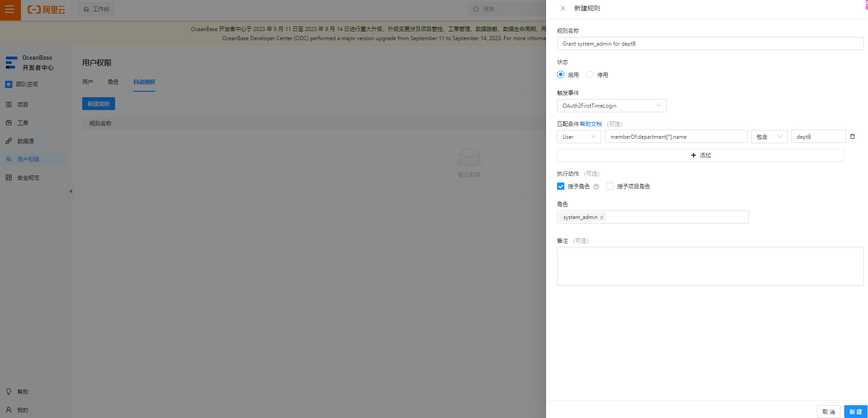Image resolution: width=868 pixels, height=418 pixels.
Task: Select the 停用 (disabled) status radio
Action: (x=590, y=74)
